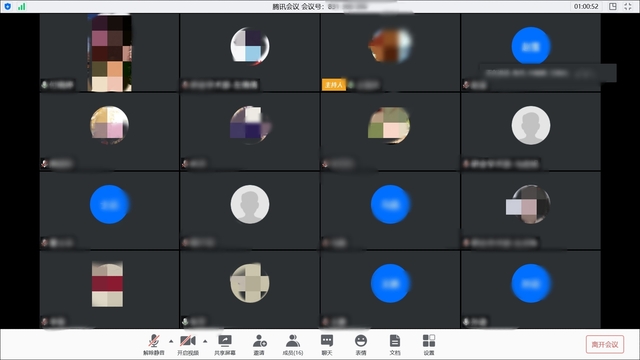The width and height of the screenshot is (640, 360).
Task: Click the meeting number in the title bar
Action: (x=347, y=7)
